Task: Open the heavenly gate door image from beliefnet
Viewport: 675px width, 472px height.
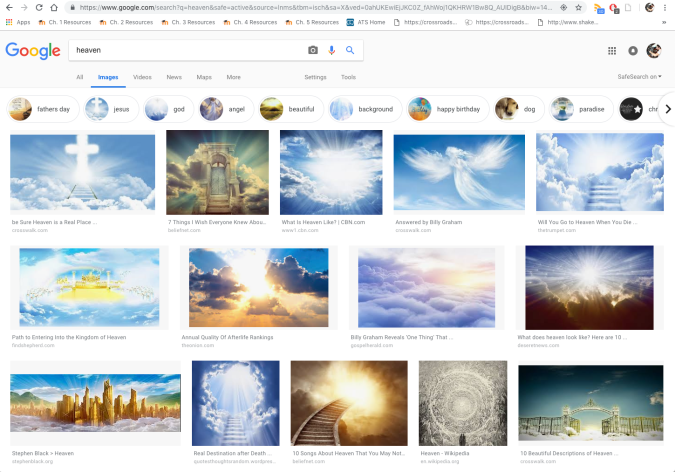Action: tap(217, 172)
